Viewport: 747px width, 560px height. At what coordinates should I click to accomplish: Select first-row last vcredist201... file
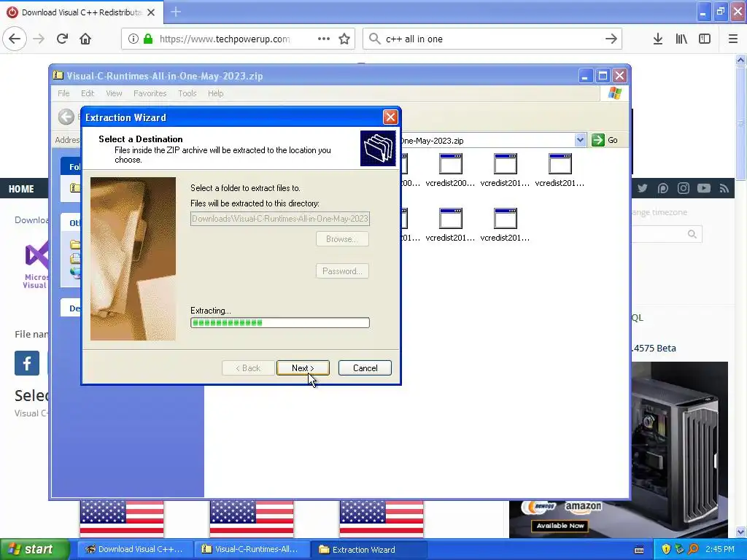click(x=560, y=170)
